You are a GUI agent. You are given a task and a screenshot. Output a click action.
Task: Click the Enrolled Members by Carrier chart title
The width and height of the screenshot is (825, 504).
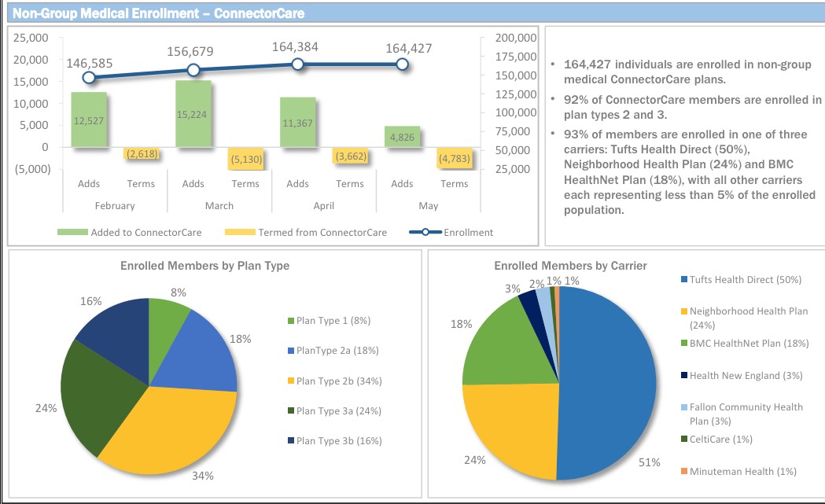pyautogui.click(x=570, y=266)
